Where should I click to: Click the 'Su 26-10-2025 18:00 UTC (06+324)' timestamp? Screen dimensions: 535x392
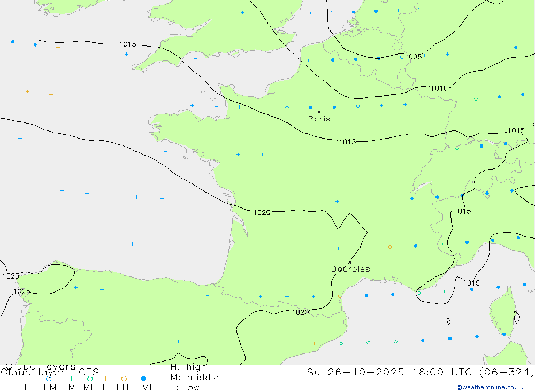point(421,372)
